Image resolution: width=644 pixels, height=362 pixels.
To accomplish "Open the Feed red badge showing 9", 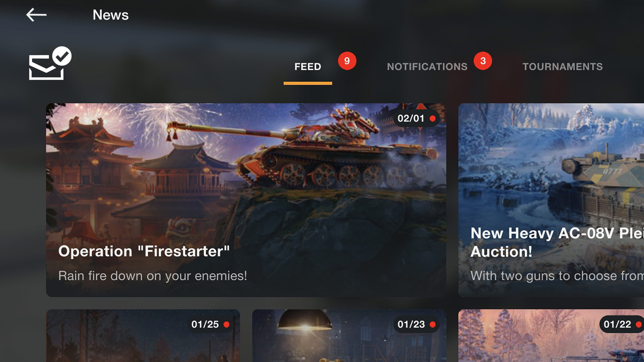I will (347, 61).
